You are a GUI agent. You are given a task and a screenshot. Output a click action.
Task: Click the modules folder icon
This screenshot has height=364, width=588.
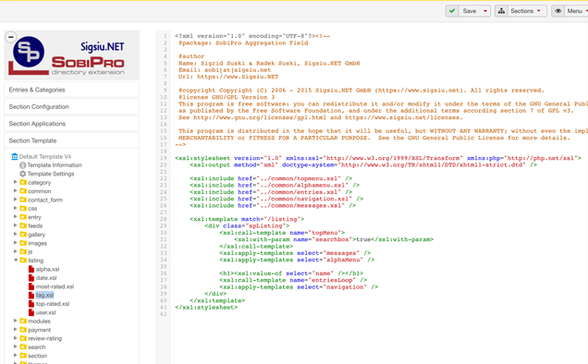pos(23,321)
